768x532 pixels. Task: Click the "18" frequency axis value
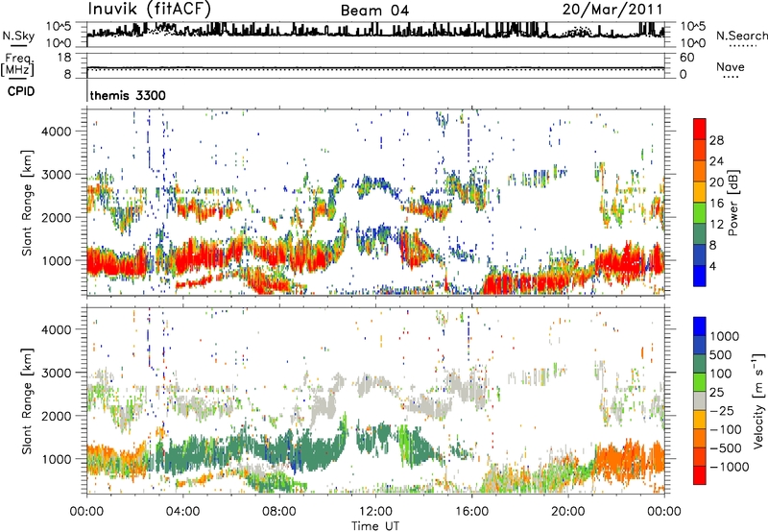click(63, 57)
